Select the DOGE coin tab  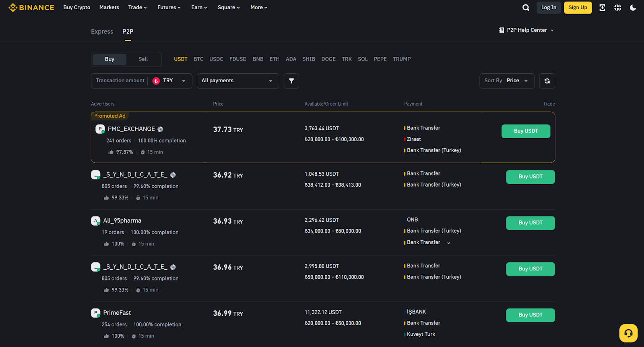tap(328, 59)
